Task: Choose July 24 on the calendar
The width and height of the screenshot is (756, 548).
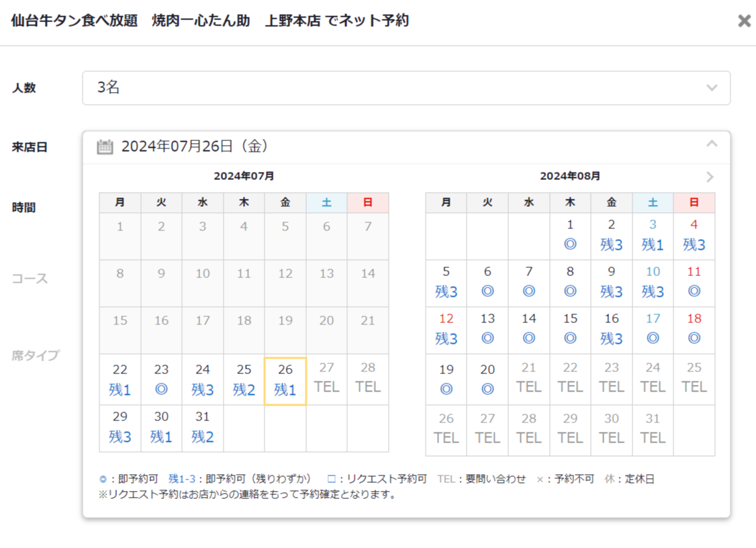Action: 203,379
